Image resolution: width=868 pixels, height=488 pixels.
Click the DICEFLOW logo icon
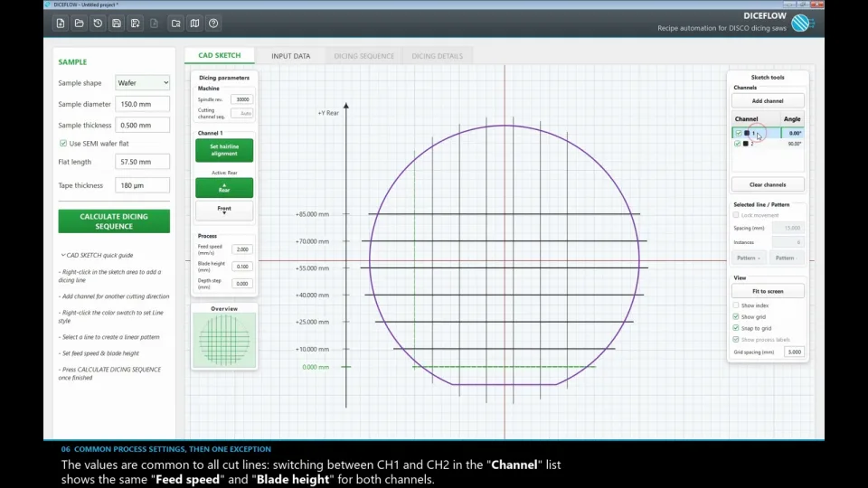click(x=802, y=23)
